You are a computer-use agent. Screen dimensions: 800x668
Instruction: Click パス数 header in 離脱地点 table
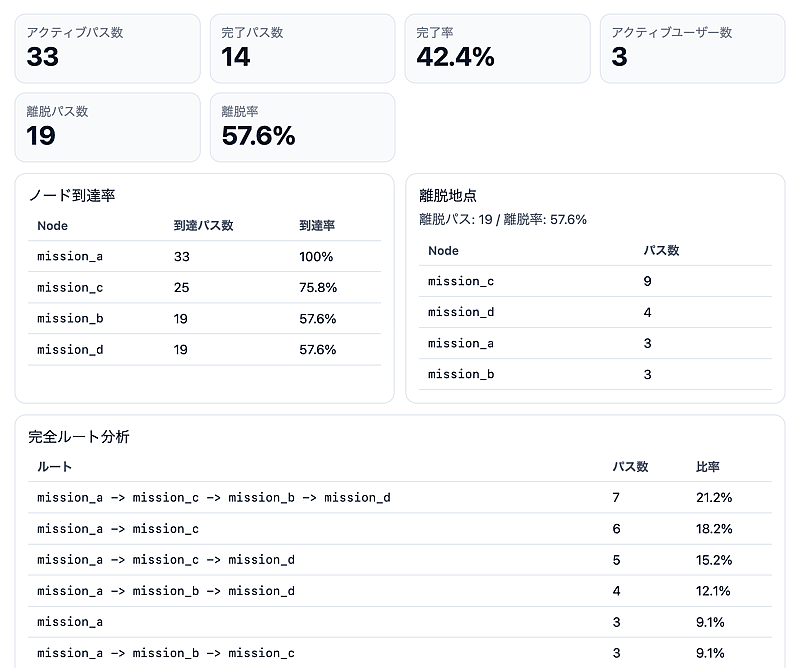(x=661, y=251)
